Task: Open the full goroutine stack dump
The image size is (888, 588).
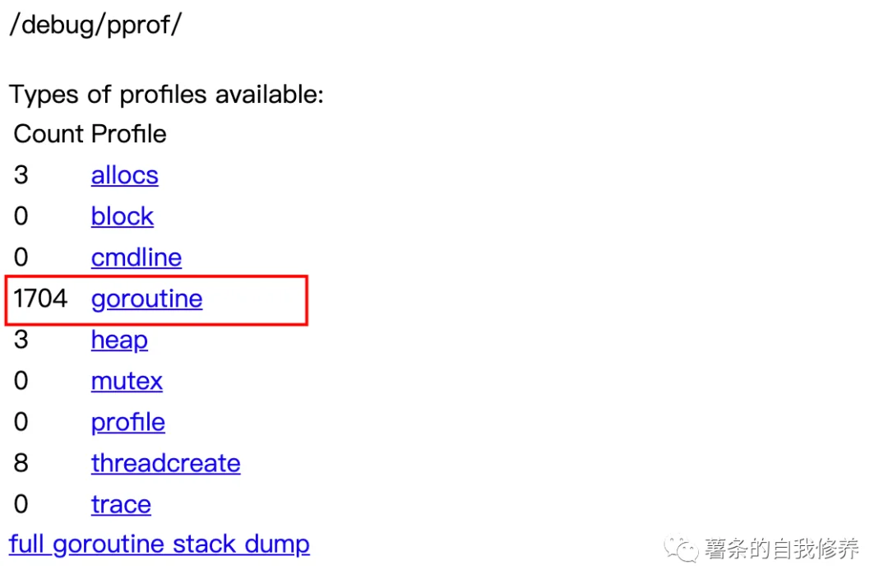Action: [x=159, y=544]
